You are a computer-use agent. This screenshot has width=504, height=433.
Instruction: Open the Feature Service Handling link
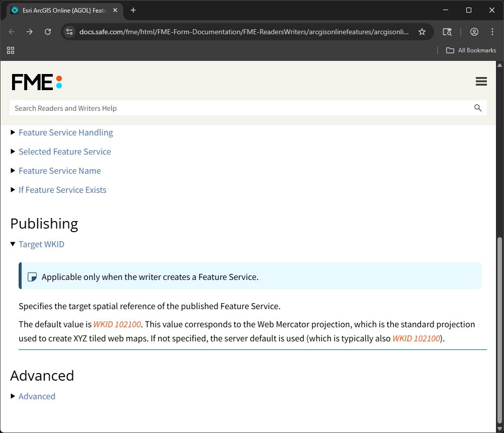65,132
